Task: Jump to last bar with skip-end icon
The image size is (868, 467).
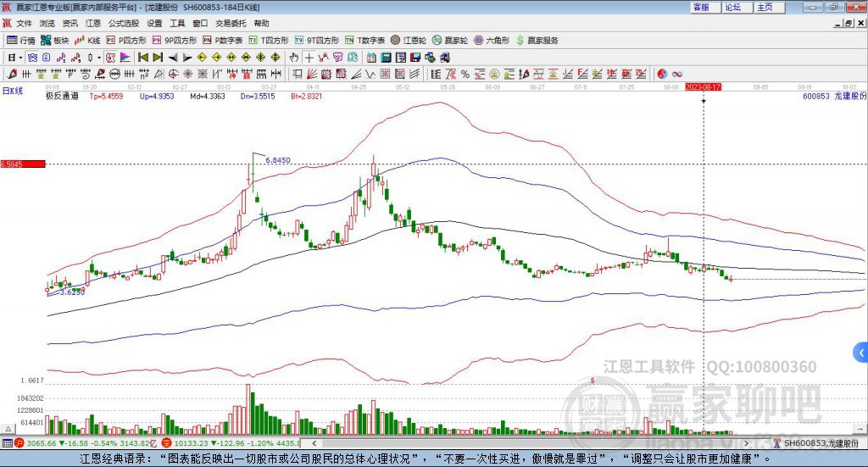Action: click(x=158, y=58)
